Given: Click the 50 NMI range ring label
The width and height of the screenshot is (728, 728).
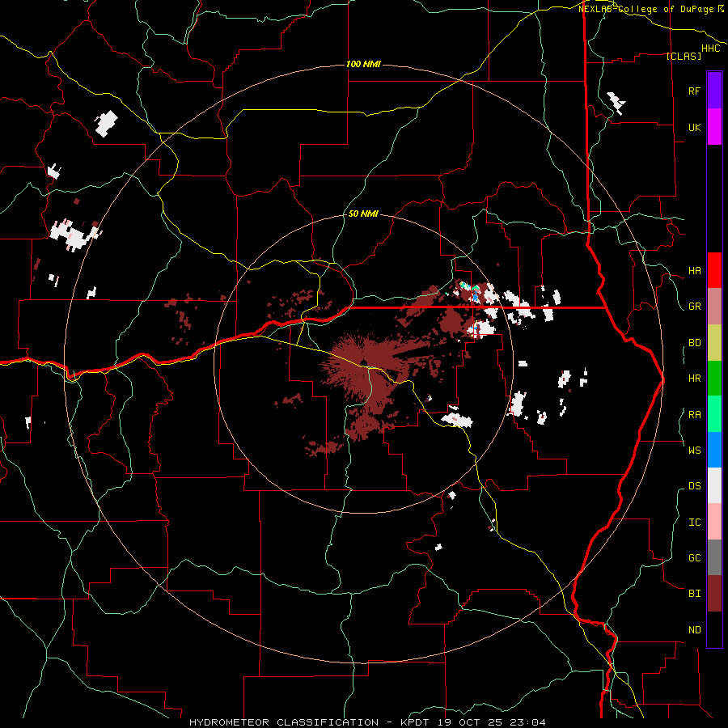Looking at the screenshot, I should 363,214.
